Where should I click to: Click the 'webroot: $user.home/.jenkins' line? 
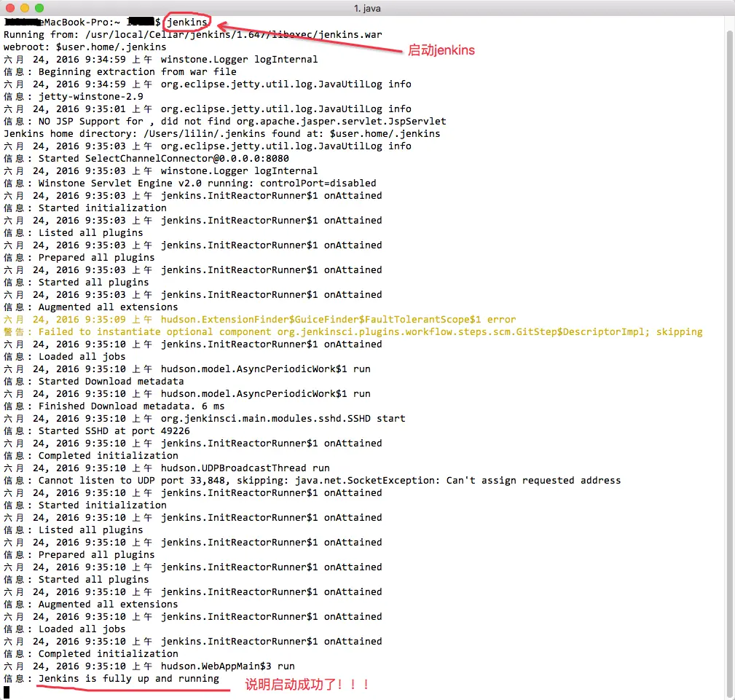pyautogui.click(x=84, y=47)
